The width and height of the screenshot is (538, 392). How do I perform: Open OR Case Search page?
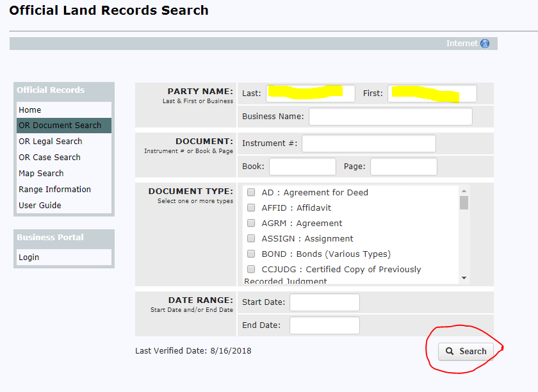(x=49, y=157)
